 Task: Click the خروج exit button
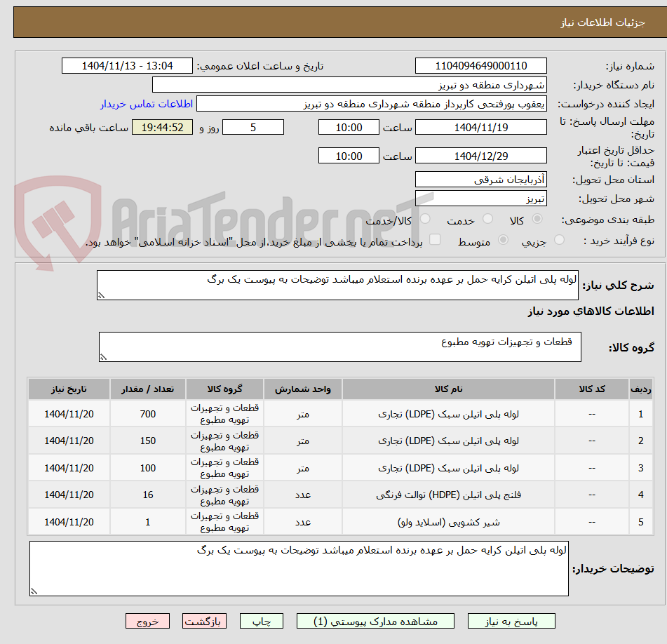pyautogui.click(x=147, y=621)
